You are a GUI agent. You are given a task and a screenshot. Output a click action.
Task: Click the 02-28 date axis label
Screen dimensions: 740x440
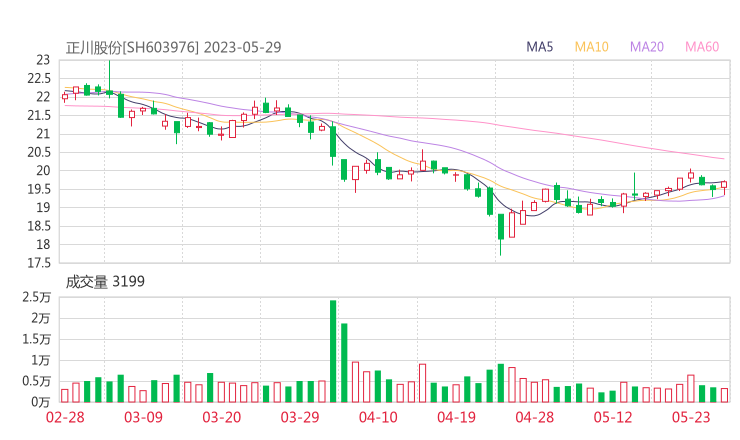[x=65, y=417]
